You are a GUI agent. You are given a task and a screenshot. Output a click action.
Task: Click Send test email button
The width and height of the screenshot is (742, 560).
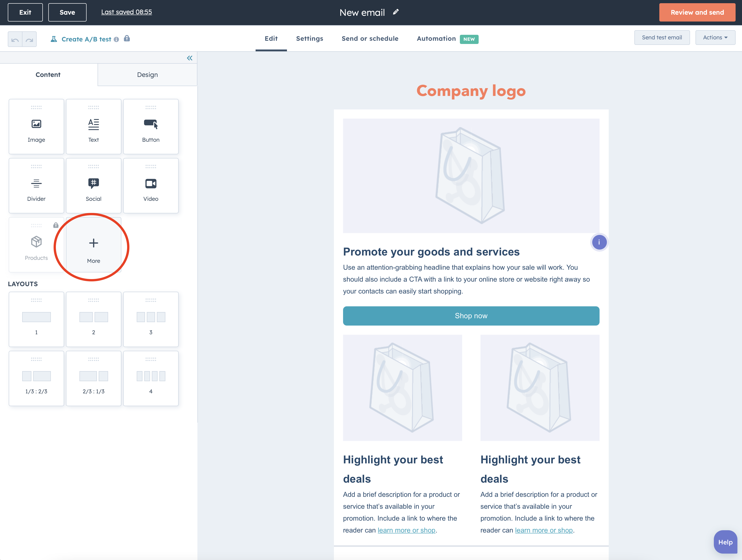tap(661, 38)
